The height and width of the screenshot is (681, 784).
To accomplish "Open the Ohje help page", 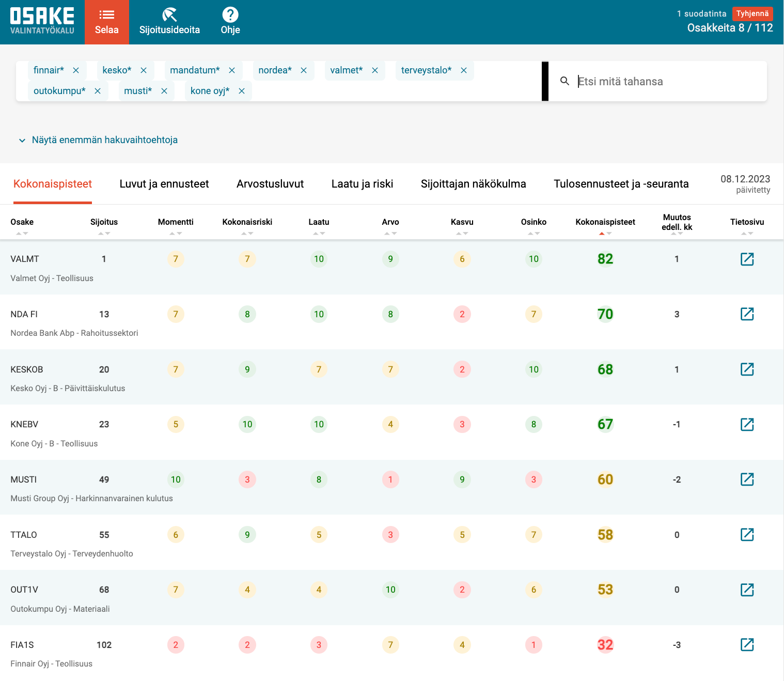I will tap(230, 22).
